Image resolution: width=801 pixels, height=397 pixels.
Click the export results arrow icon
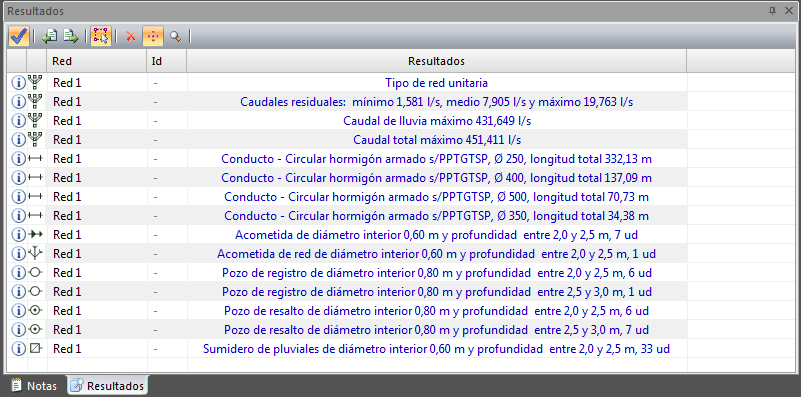[70, 36]
